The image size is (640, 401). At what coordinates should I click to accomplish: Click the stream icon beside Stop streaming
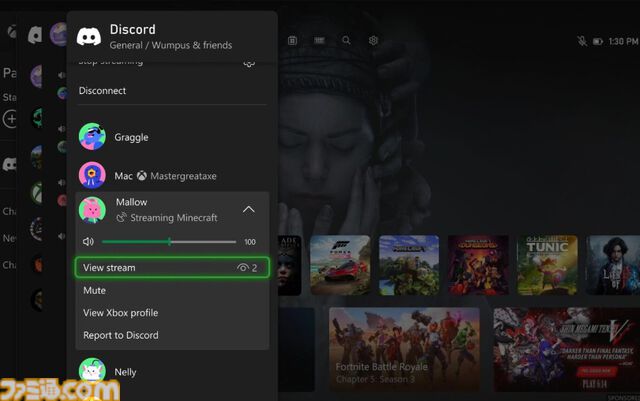[x=249, y=64]
